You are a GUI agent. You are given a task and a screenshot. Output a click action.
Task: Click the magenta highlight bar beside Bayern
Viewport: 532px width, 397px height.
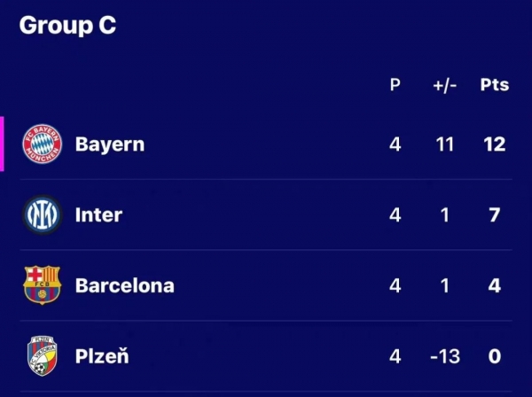point(2,144)
